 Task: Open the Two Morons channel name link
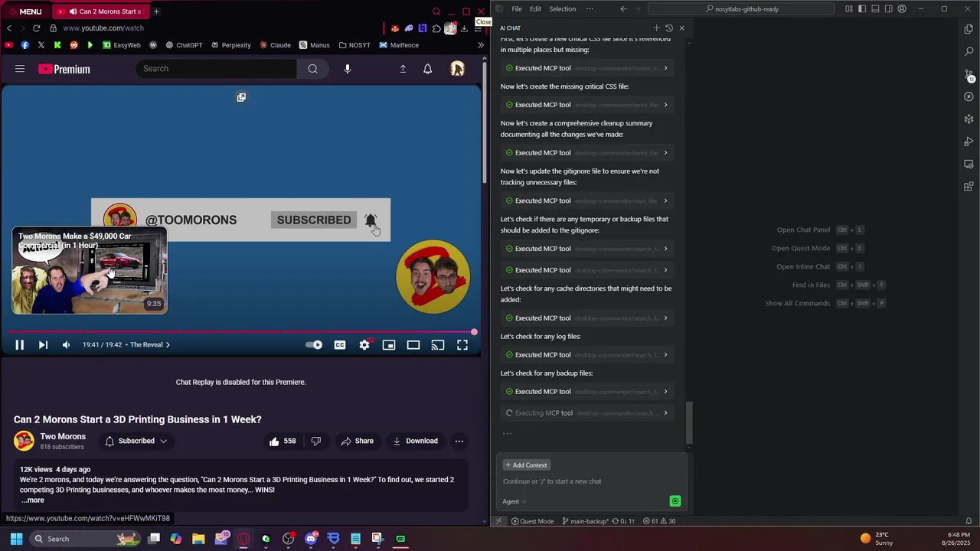tap(63, 436)
